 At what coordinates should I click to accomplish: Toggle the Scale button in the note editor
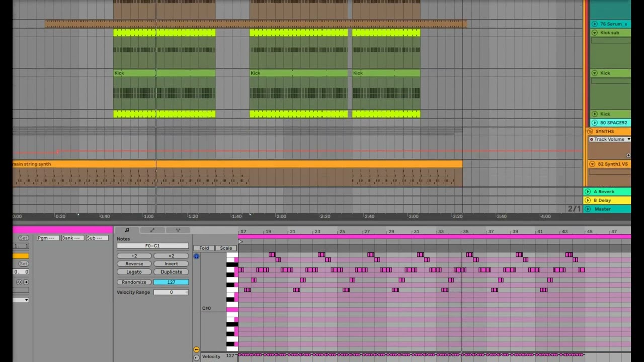coord(226,248)
